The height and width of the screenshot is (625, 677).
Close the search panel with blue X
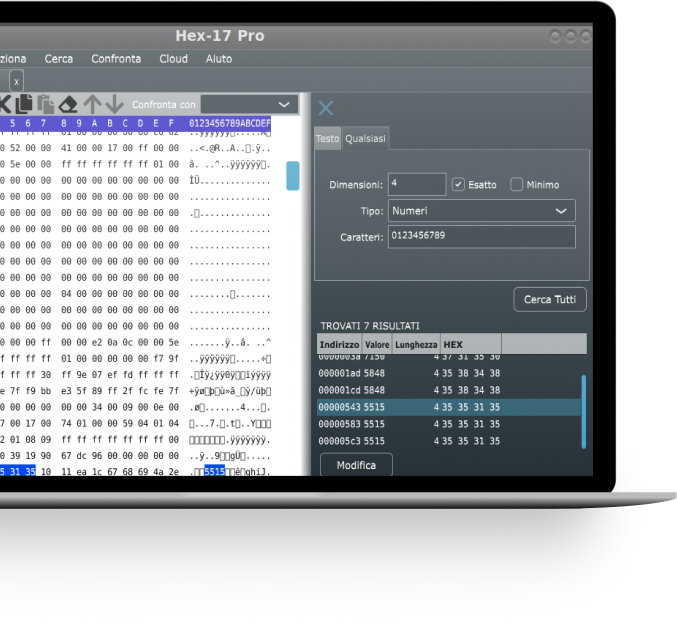[326, 108]
